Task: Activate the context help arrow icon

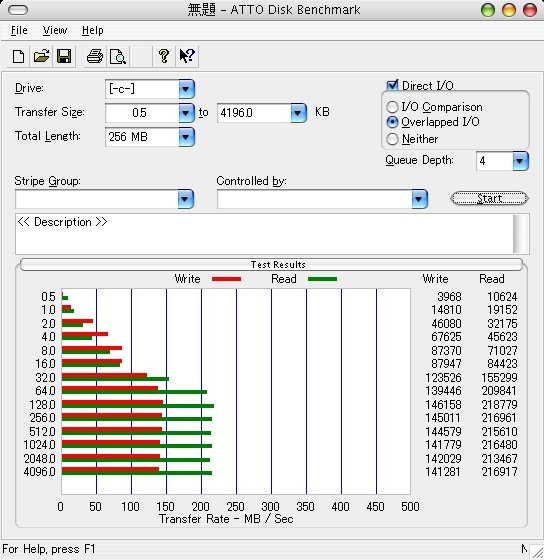Action: click(x=187, y=56)
